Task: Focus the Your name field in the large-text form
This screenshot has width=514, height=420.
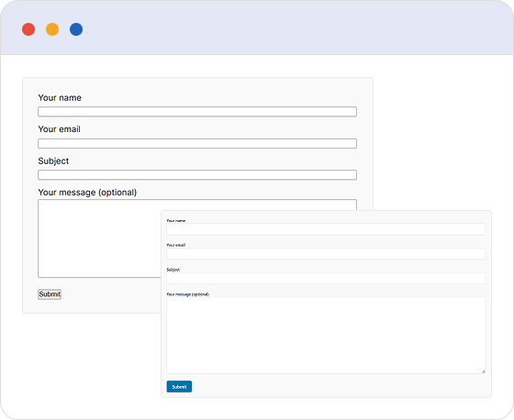Action: coord(197,112)
